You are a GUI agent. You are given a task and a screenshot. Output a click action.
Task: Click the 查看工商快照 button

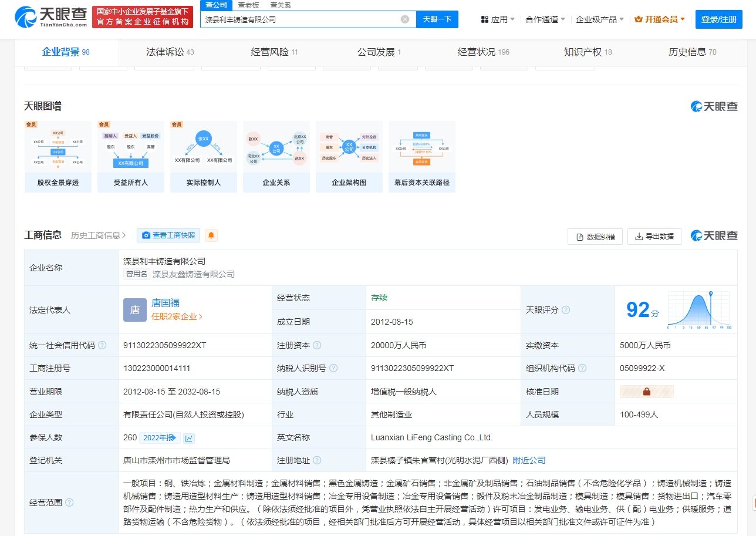(x=168, y=235)
